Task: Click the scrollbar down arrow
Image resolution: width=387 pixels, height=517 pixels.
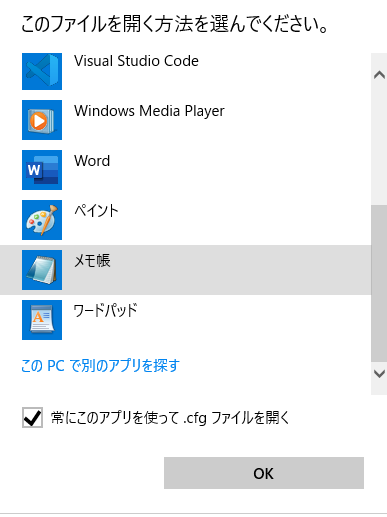Action: pos(379,374)
